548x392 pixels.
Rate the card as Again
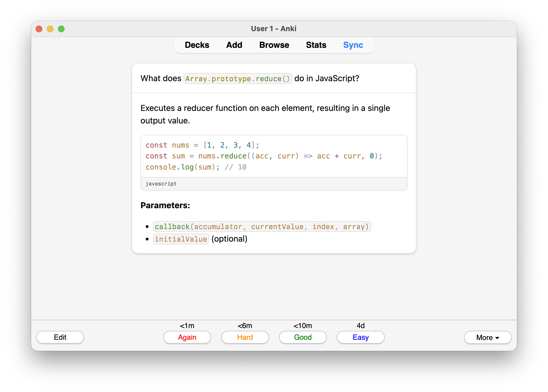coord(187,337)
